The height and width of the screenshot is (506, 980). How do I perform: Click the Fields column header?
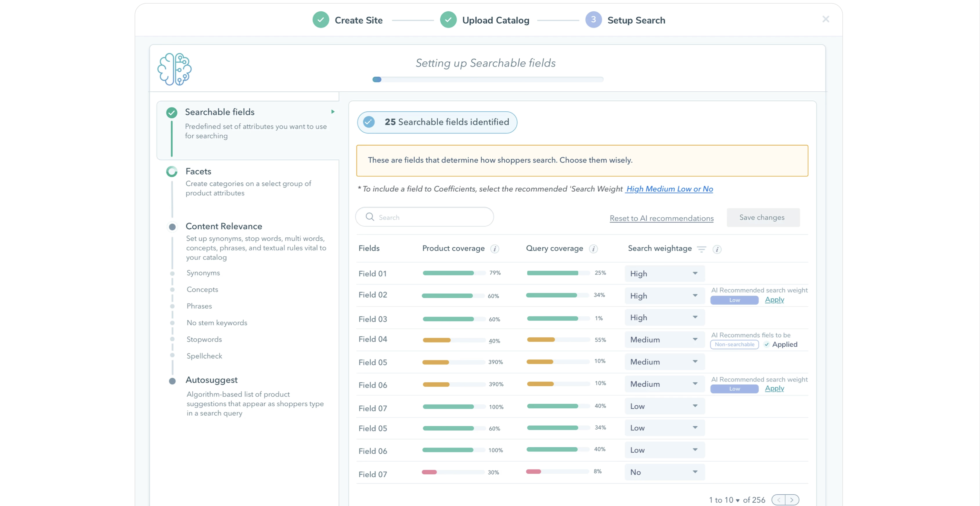[x=369, y=248]
